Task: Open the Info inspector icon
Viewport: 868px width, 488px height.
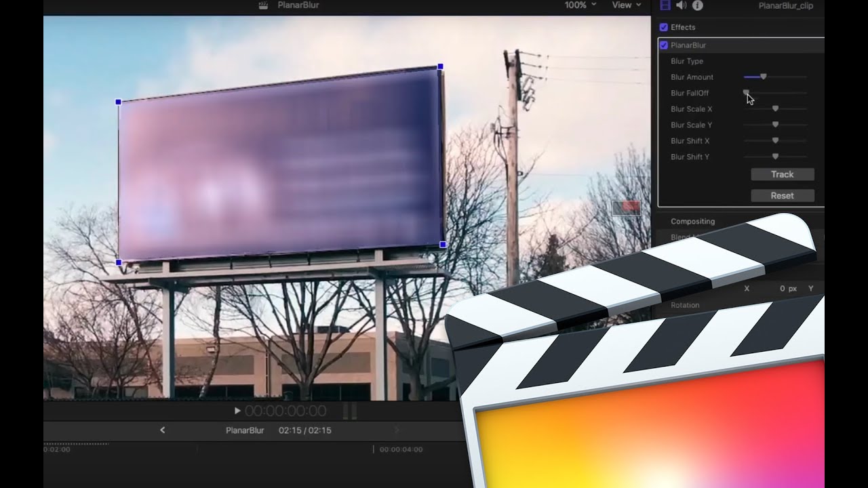Action: (x=697, y=5)
